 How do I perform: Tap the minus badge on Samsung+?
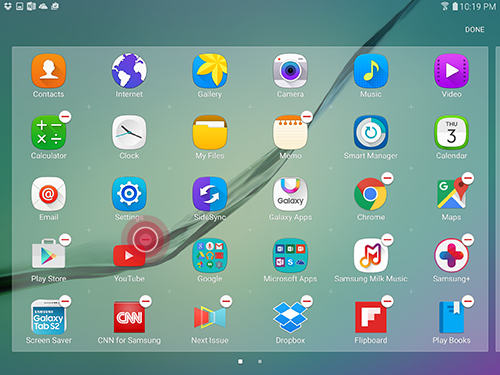pyautogui.click(x=468, y=240)
